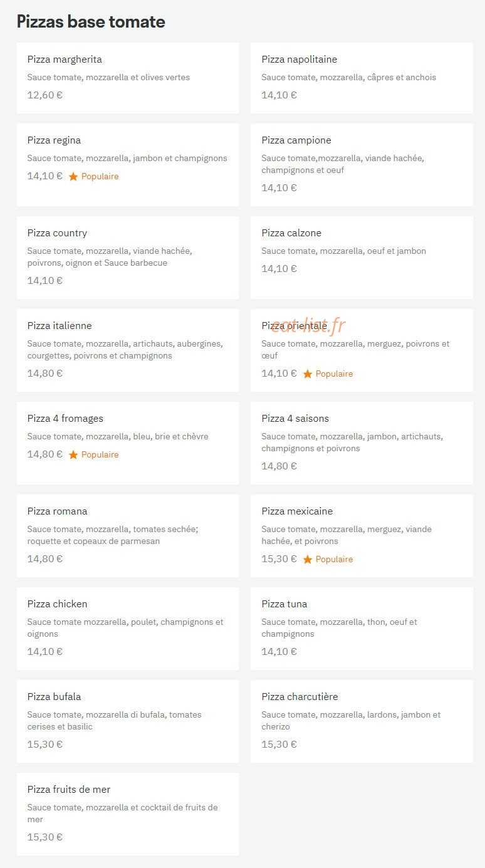This screenshot has height=868, width=485.
Task: Click the Populaire star on Pizza 4 fromages
Action: [73, 454]
